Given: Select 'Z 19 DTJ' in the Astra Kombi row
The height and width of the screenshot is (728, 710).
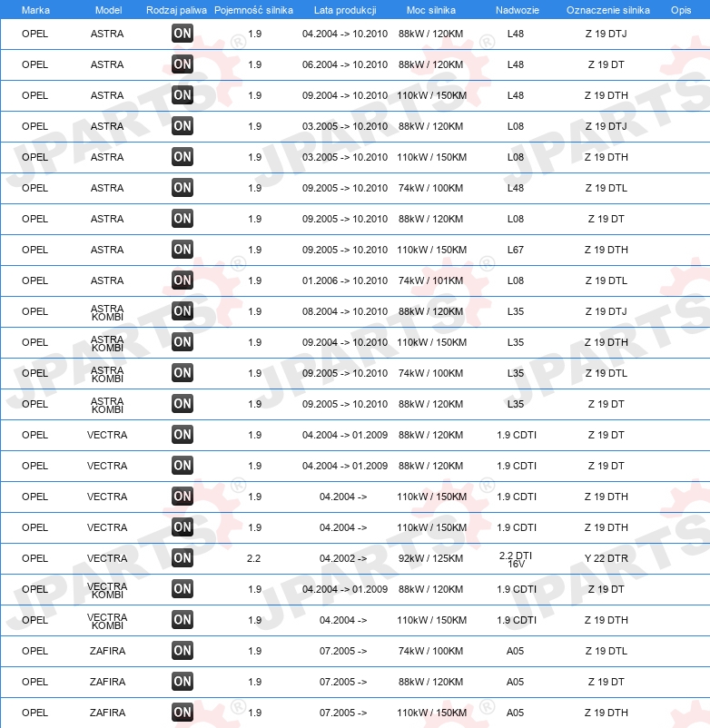Looking at the screenshot, I should click(x=606, y=311).
